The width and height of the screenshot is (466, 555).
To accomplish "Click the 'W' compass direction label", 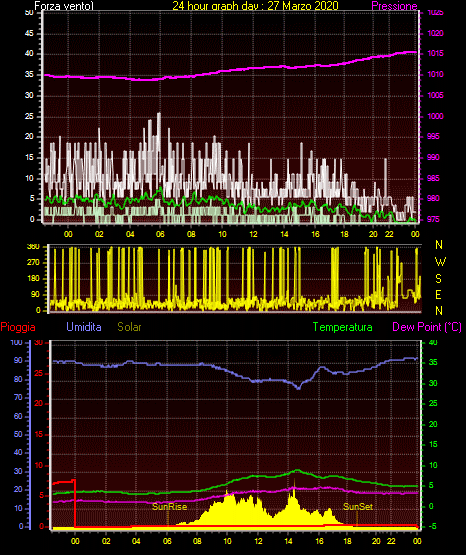I will 440,262.
